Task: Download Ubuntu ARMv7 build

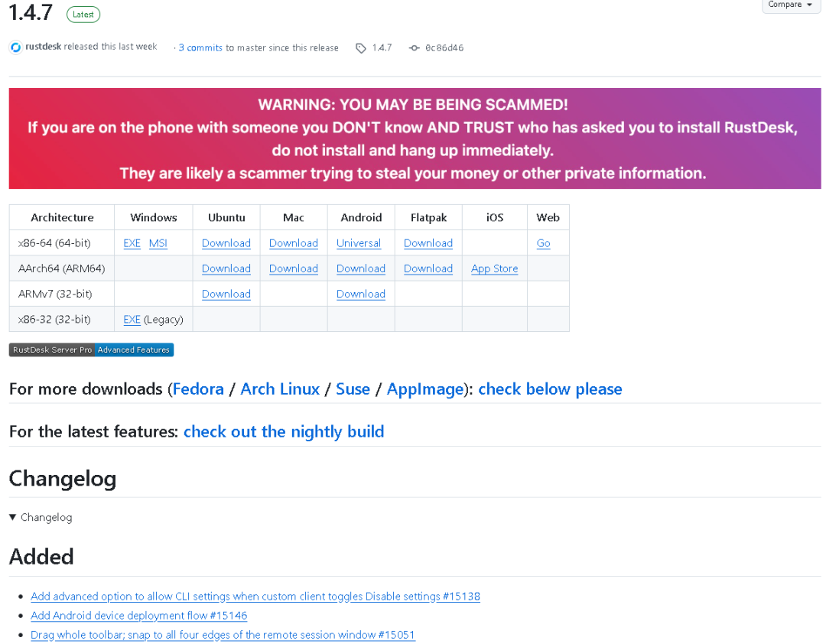Action: coord(226,294)
